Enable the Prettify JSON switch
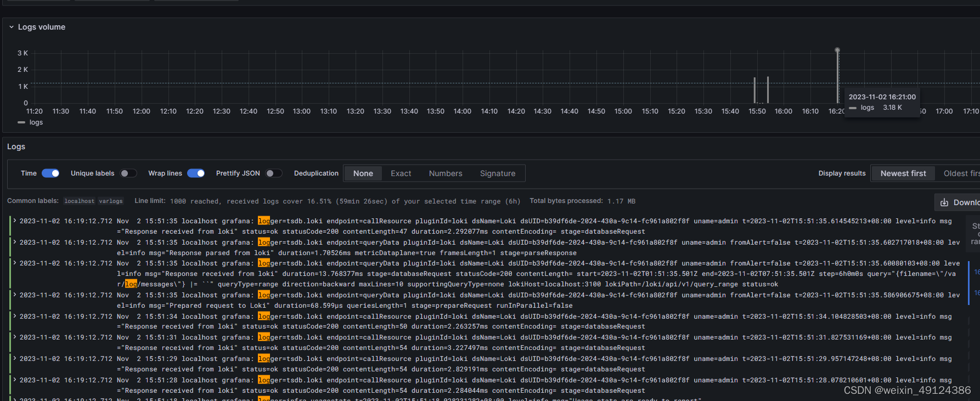 click(x=274, y=173)
